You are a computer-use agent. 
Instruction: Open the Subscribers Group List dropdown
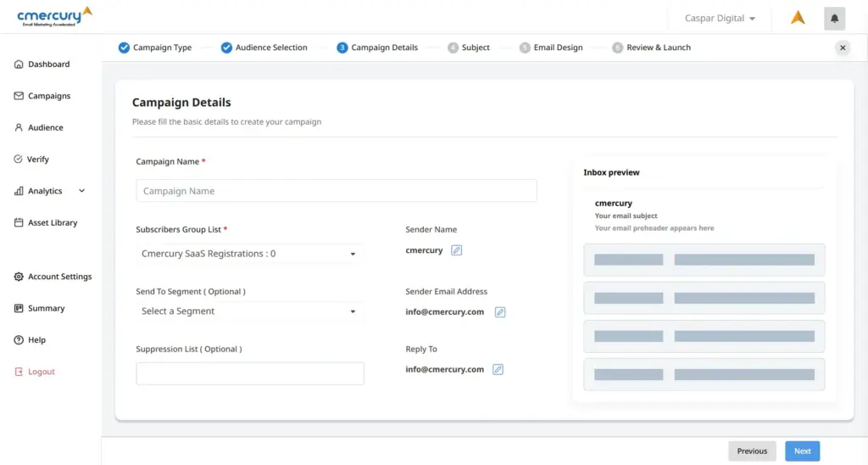tap(250, 254)
